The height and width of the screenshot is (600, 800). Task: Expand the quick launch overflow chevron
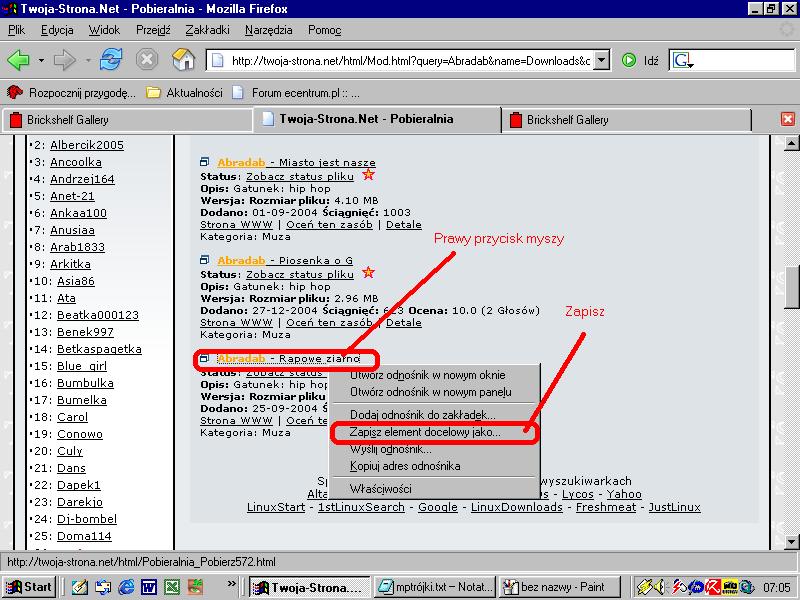click(232, 583)
